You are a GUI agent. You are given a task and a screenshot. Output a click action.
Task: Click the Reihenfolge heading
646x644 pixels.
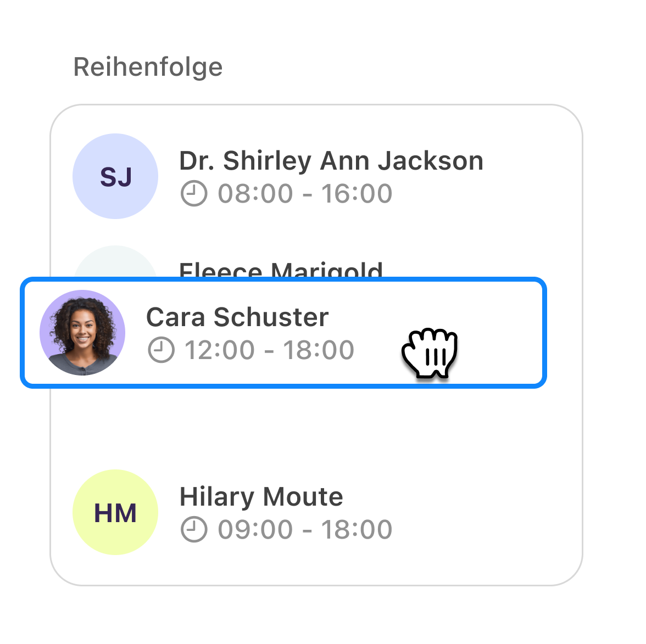(148, 66)
